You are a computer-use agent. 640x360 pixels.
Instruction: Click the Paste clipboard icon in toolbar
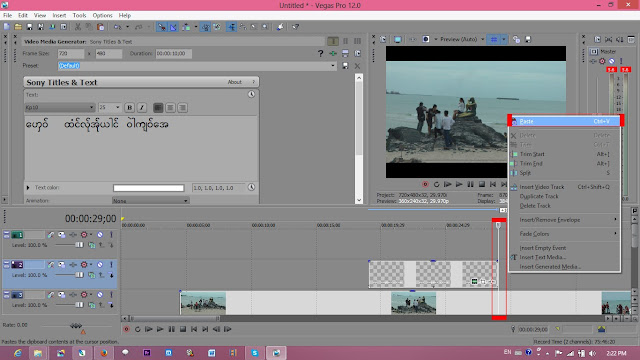[100, 27]
